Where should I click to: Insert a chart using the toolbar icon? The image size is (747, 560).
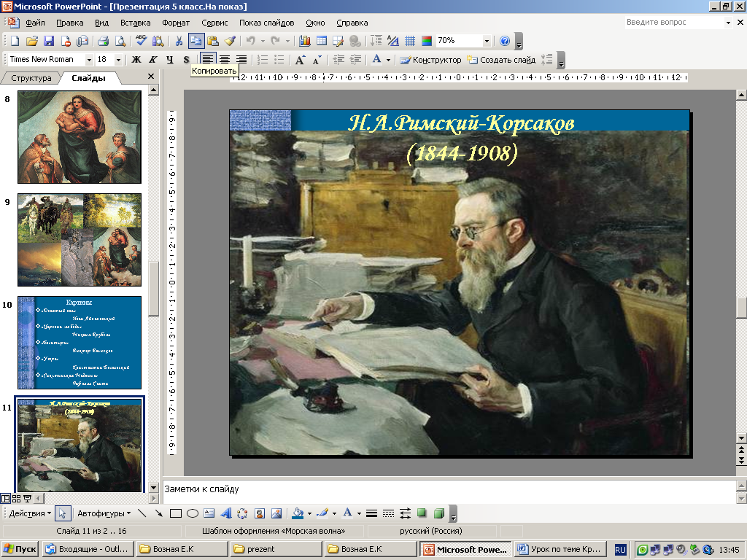[x=305, y=41]
